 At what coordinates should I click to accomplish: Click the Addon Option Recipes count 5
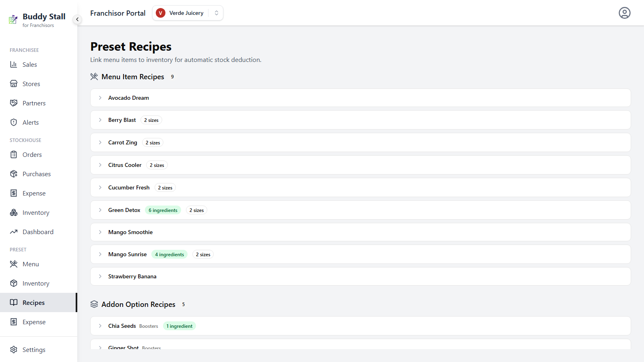184,304
